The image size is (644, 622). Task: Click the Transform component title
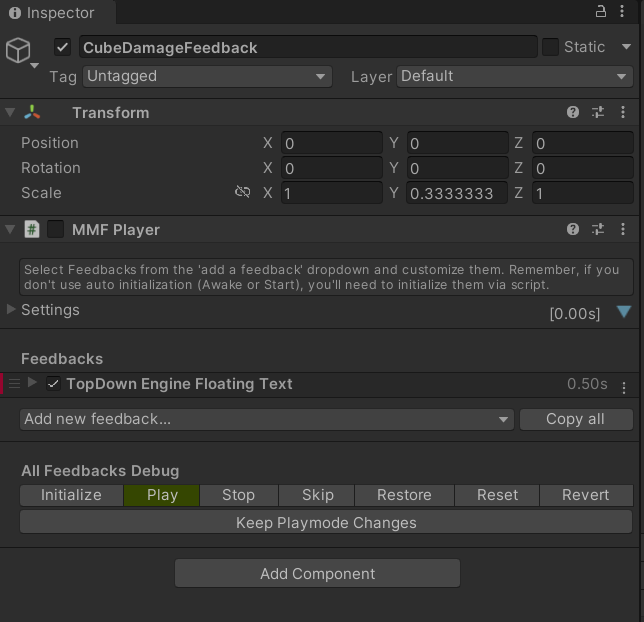111,113
